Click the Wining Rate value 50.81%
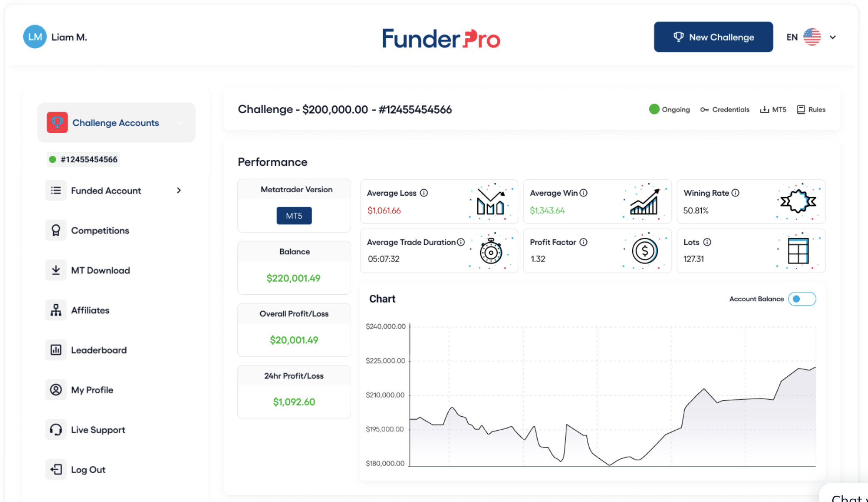 coord(696,211)
